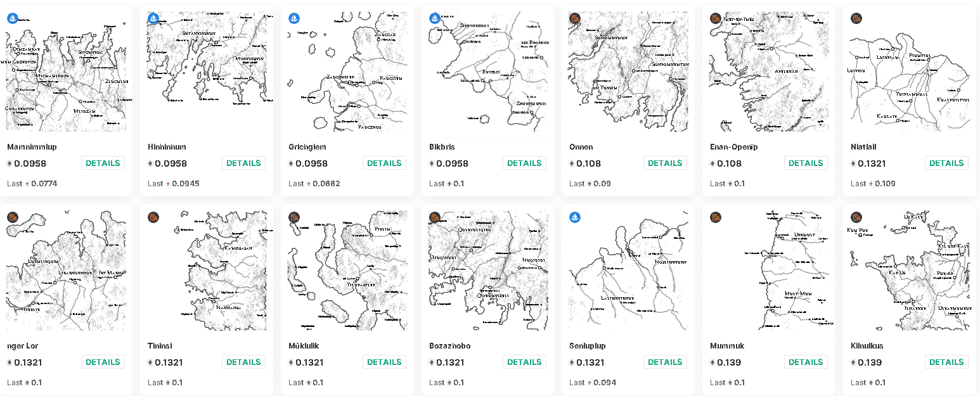Click the DETAILS button under Mummuk
This screenshot has width=980, height=396.
click(806, 362)
